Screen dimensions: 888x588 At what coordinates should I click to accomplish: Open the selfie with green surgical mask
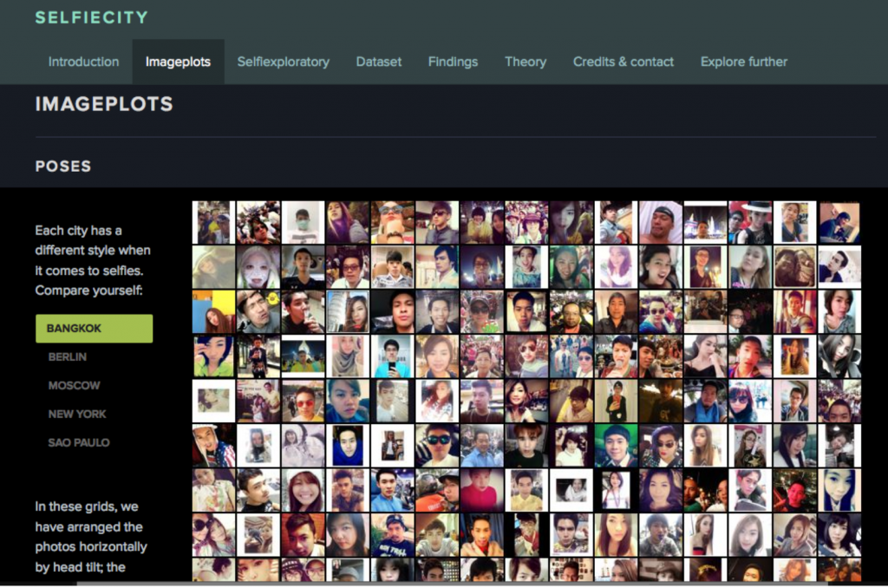(x=303, y=223)
